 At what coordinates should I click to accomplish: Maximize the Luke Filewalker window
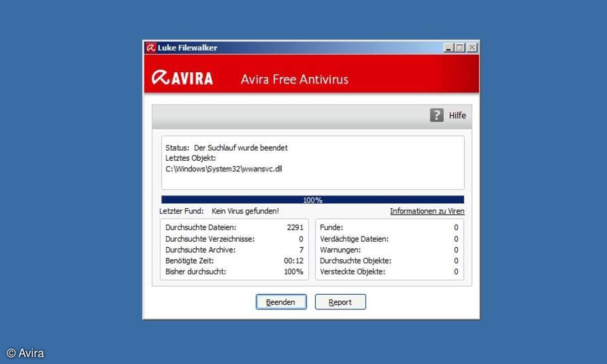point(460,48)
